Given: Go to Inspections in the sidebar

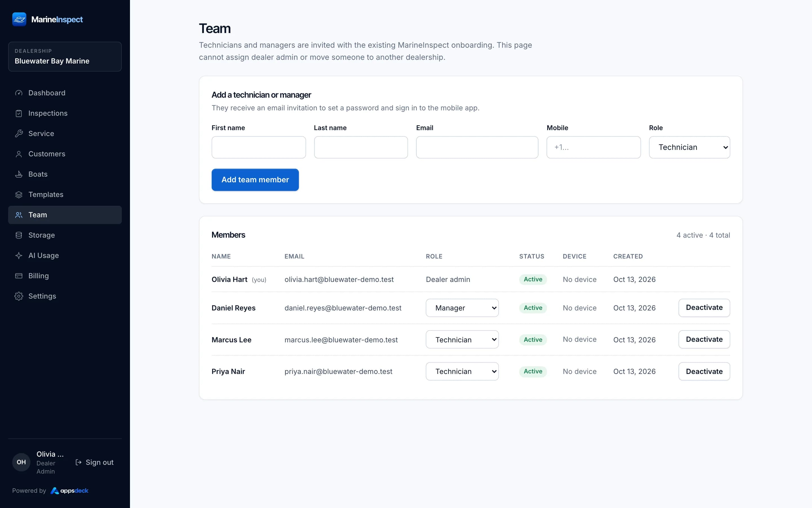Looking at the screenshot, I should [65, 113].
